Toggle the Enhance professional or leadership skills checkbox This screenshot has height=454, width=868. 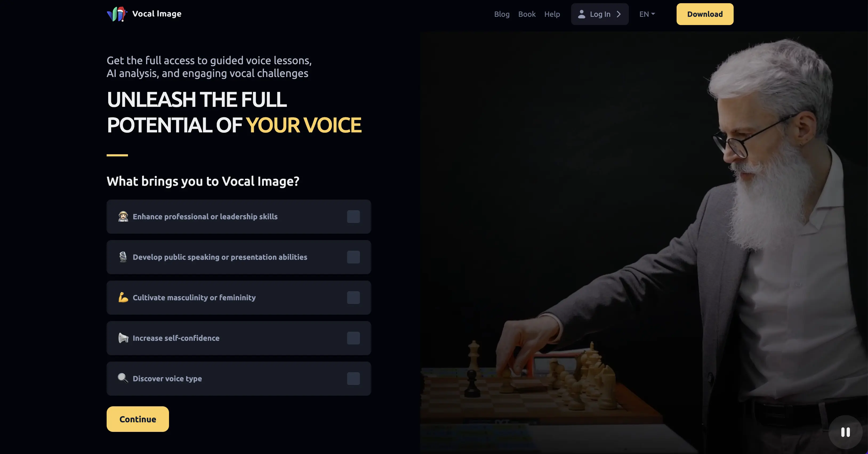click(353, 216)
